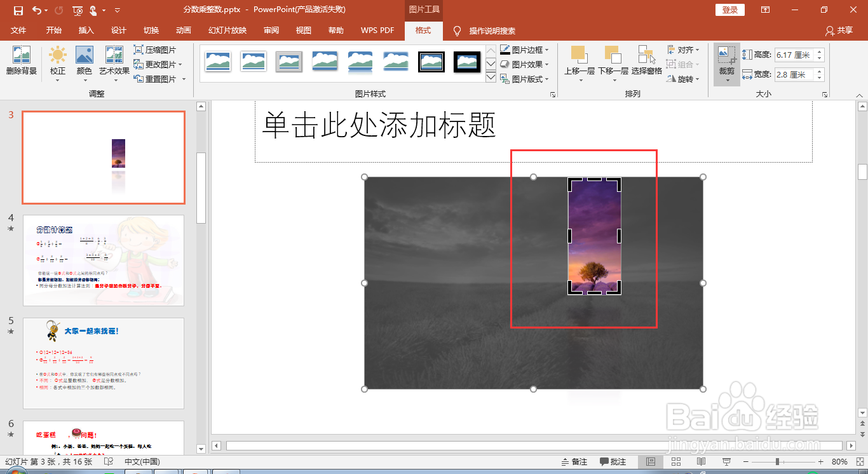The width and height of the screenshot is (868, 474).
Task: Click the Share (共享) button
Action: [x=839, y=30]
